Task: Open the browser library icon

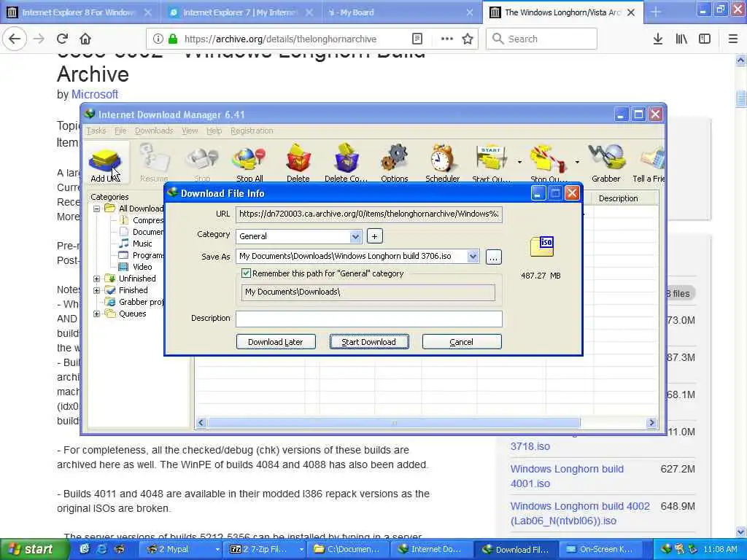Action: (x=681, y=39)
